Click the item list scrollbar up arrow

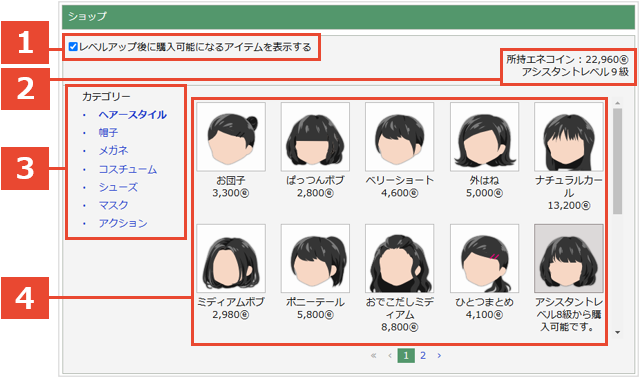tap(618, 103)
